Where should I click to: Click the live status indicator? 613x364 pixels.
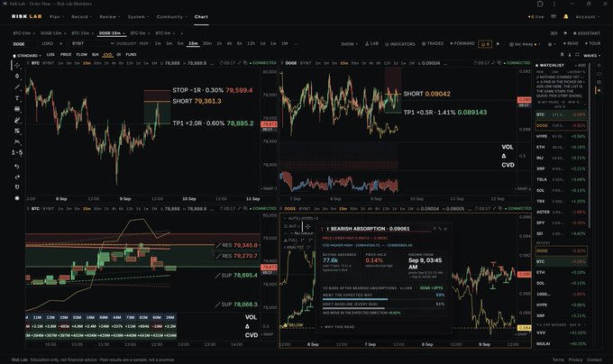[x=535, y=17]
